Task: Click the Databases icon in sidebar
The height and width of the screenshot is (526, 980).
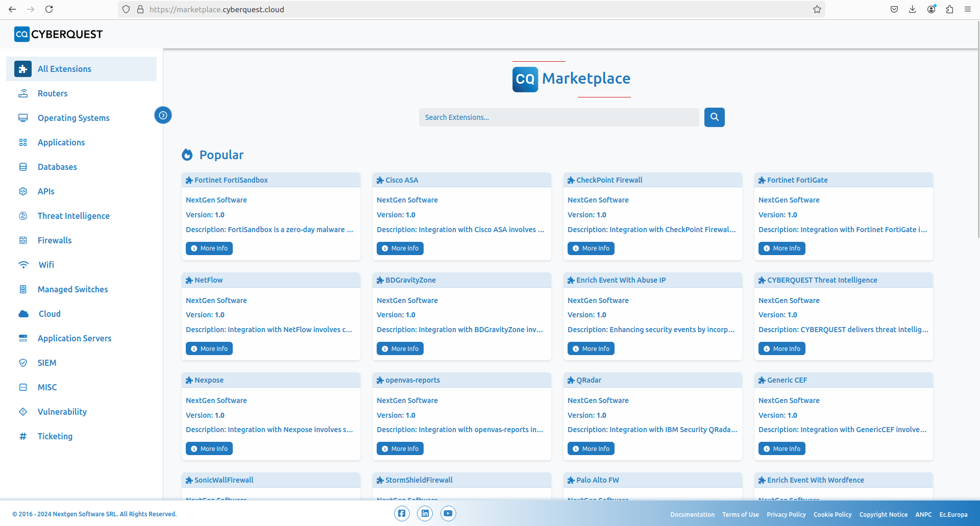Action: 23,167
